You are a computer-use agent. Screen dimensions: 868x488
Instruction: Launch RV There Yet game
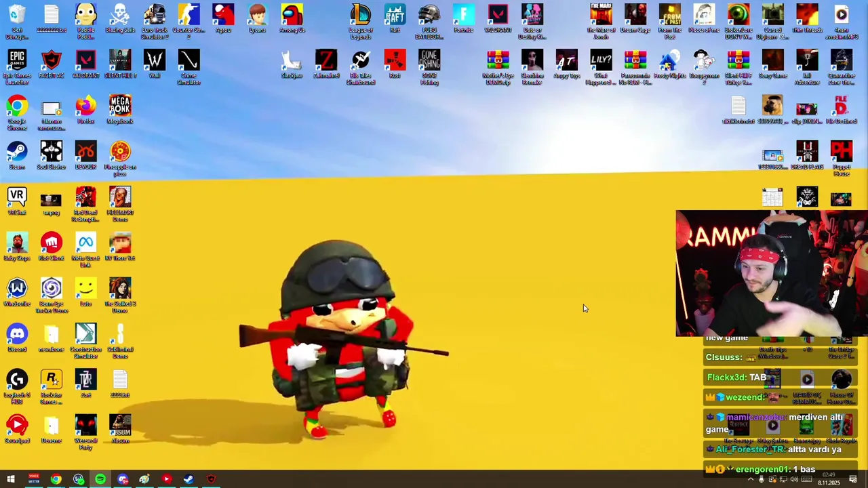(x=120, y=247)
